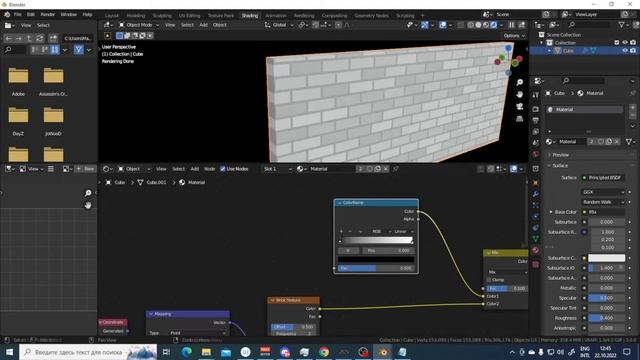Screen dimensions: 640x360
Task: Switch to the Modeling workspace tab
Action: coord(136,16)
